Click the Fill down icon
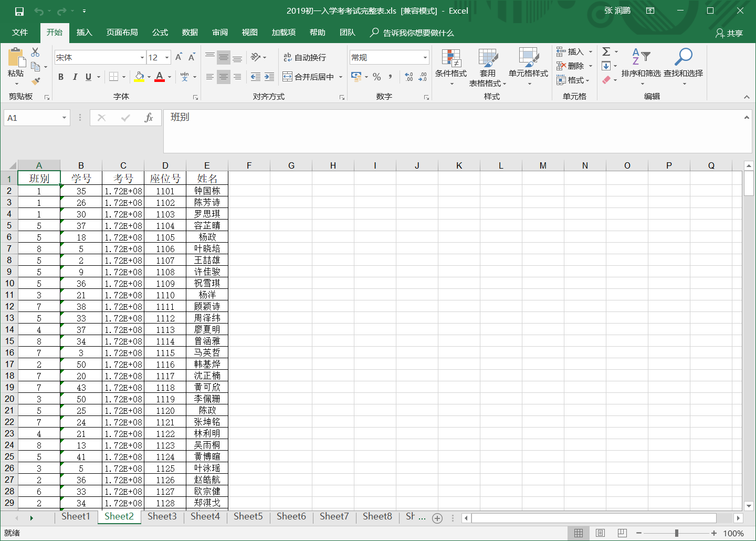This screenshot has width=756, height=541. point(606,66)
